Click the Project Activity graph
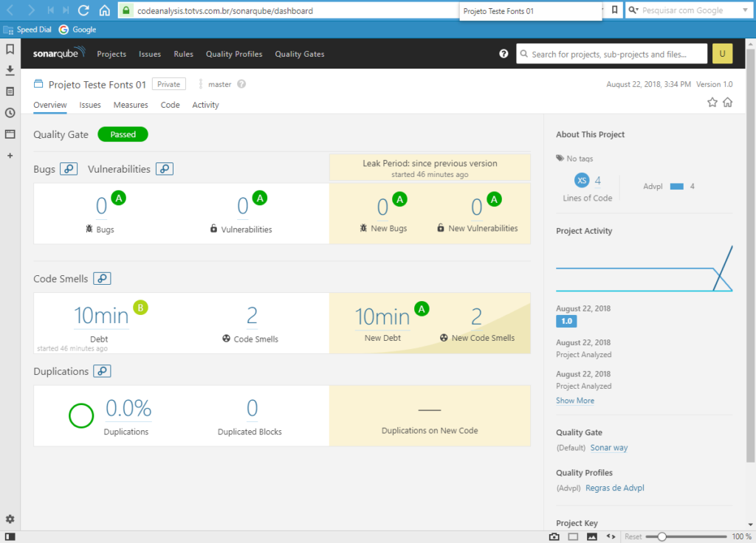The height and width of the screenshot is (543, 756). point(644,269)
